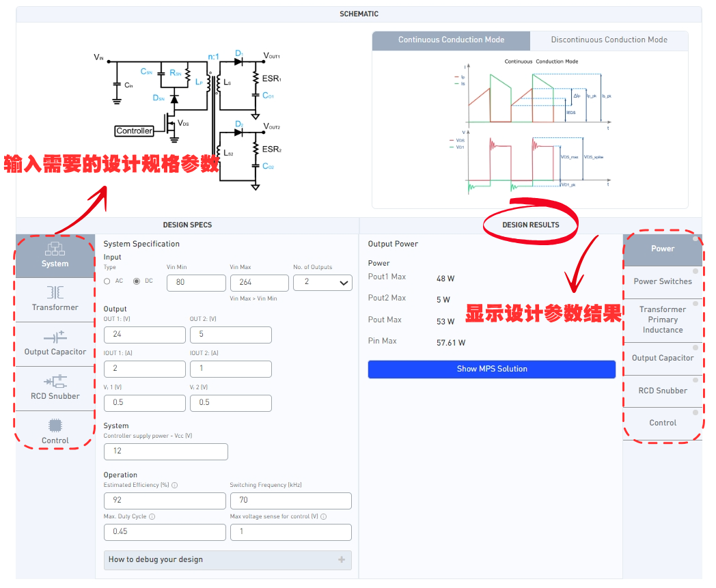716x588 pixels.
Task: Click the flyback schematic diagram
Action: tap(188, 120)
